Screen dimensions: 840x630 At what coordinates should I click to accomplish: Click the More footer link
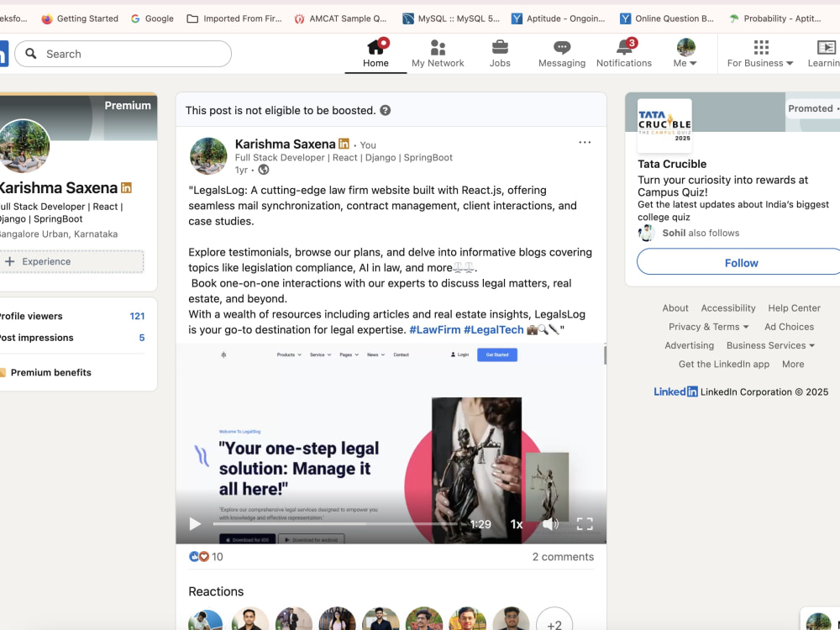pyautogui.click(x=793, y=365)
